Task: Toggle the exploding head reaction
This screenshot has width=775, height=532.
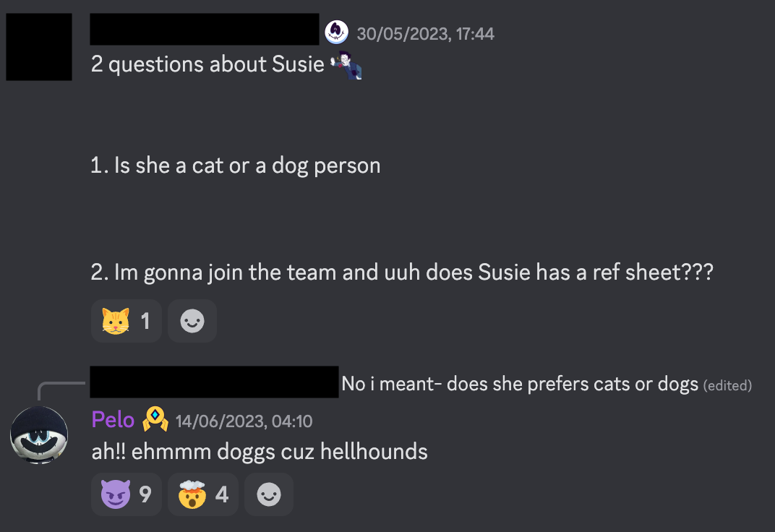Action: click(x=205, y=494)
